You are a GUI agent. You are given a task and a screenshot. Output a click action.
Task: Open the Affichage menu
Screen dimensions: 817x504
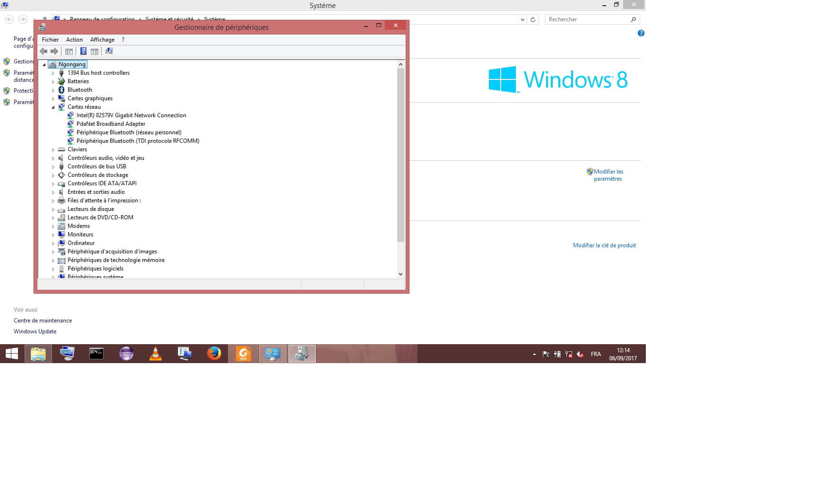pyautogui.click(x=102, y=40)
